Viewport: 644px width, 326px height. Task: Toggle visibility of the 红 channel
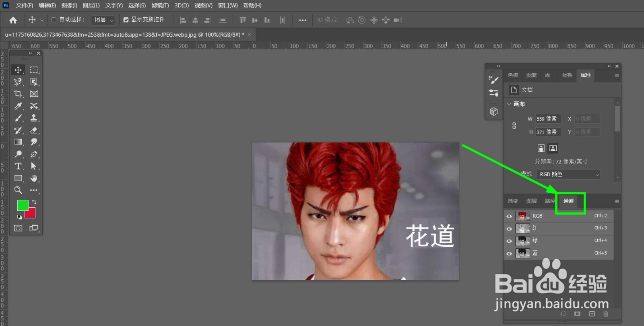(x=509, y=229)
